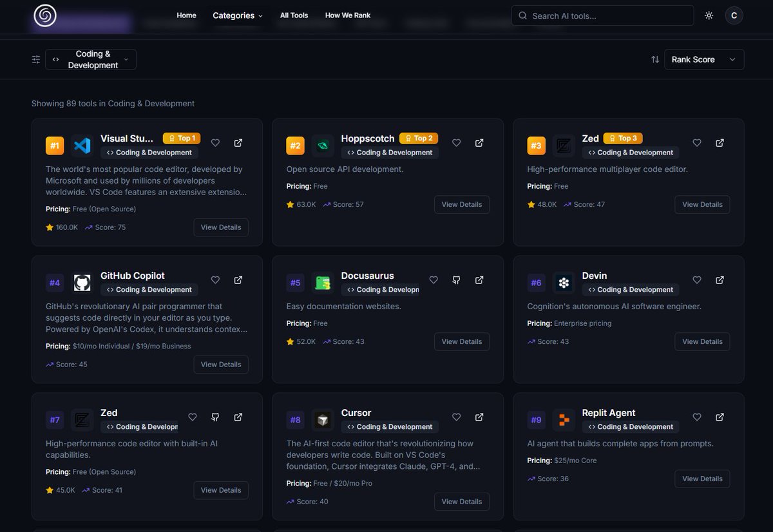Open the Rank Score sort dropdown
The image size is (773, 532).
click(704, 59)
